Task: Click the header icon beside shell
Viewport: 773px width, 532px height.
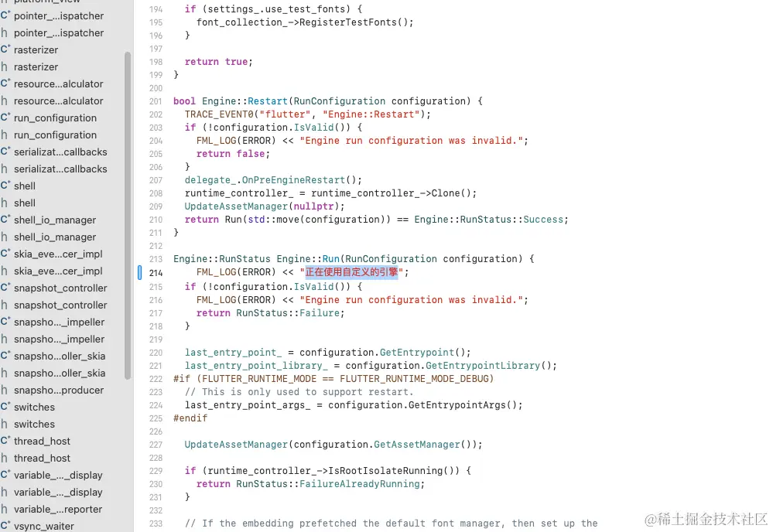Action: click(x=5, y=203)
